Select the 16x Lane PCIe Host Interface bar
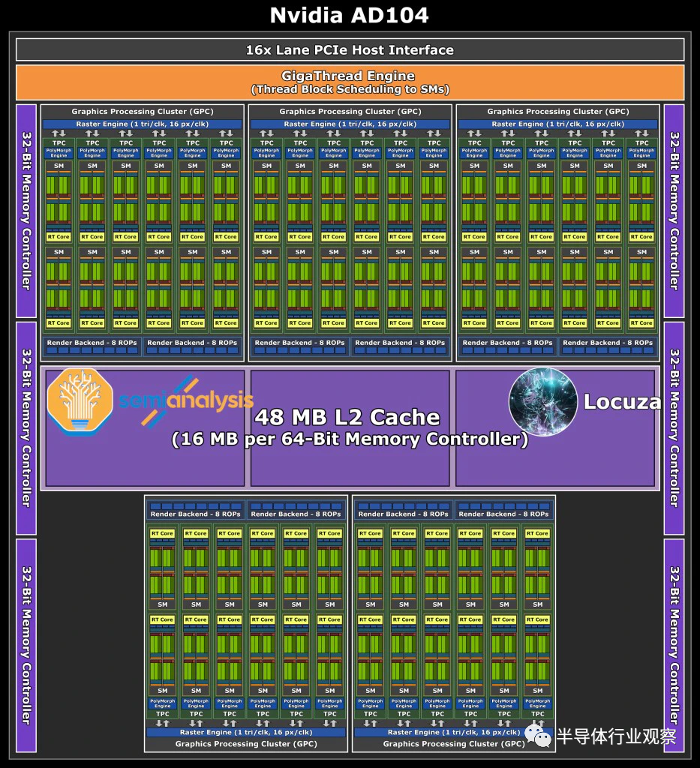Image resolution: width=700 pixels, height=768 pixels. 350,50
